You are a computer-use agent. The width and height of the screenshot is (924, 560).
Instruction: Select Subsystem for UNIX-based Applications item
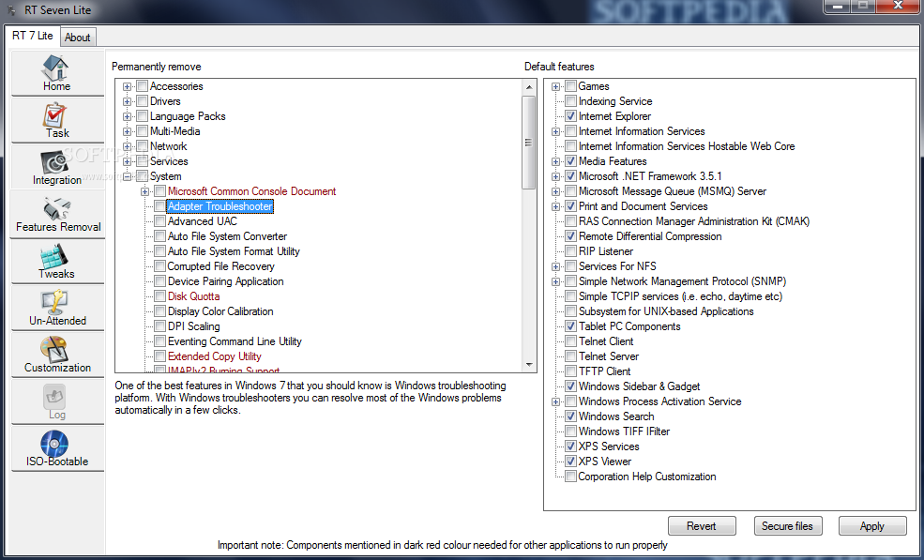[666, 311]
